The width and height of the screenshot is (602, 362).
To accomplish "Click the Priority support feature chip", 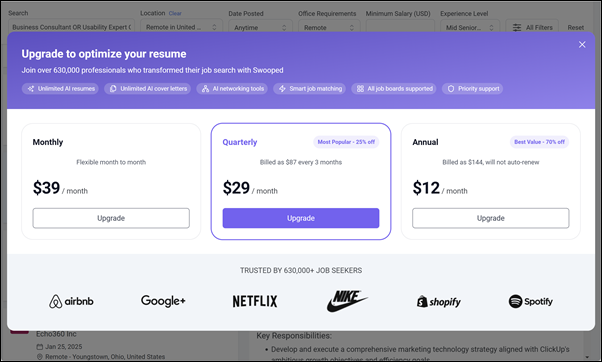I will coord(473,89).
